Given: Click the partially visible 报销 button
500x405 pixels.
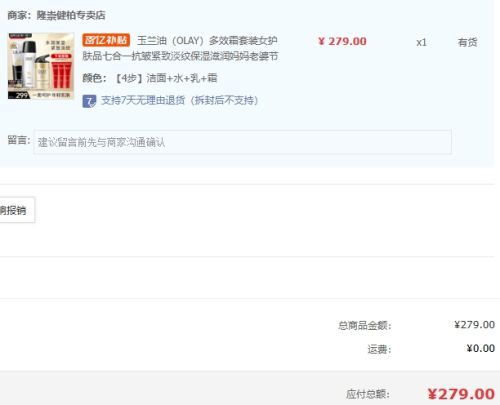Looking at the screenshot, I should 17,210.
